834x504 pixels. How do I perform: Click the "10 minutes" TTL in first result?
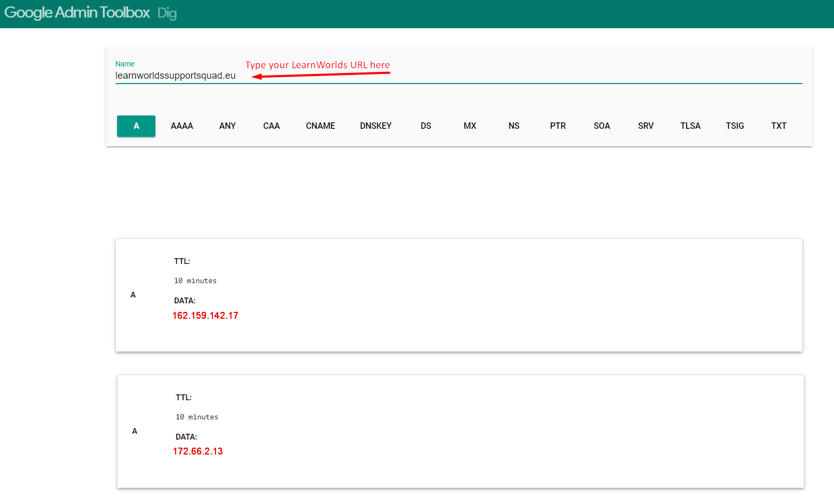[195, 281]
